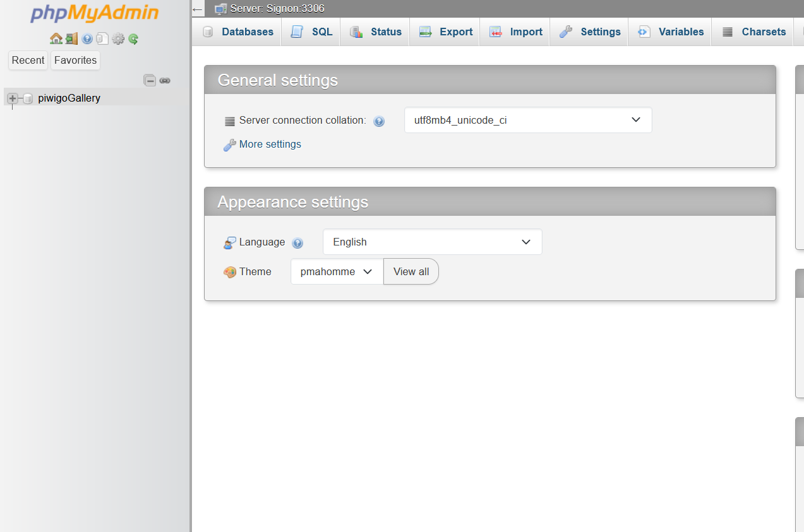This screenshot has height=532, width=804.
Task: Click Server: Signon:3306 breadcrumb link
Action: coord(277,9)
